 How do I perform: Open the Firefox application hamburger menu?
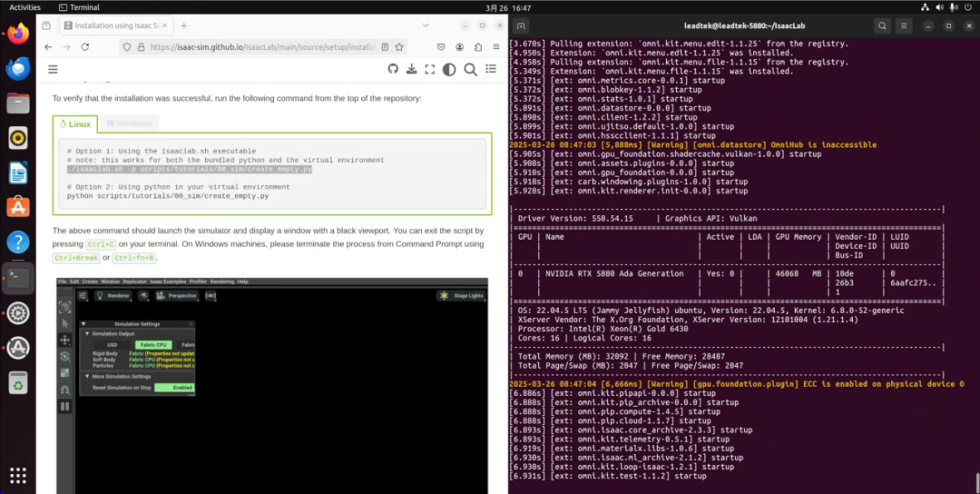click(x=496, y=47)
